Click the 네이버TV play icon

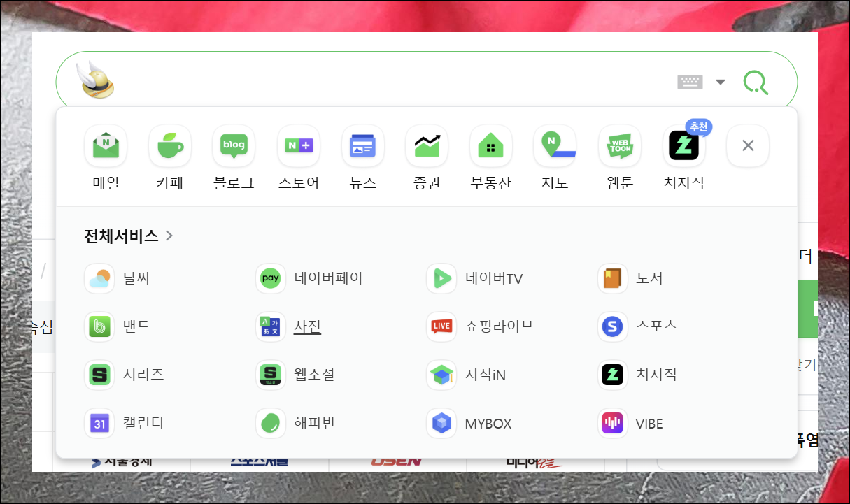click(x=441, y=278)
